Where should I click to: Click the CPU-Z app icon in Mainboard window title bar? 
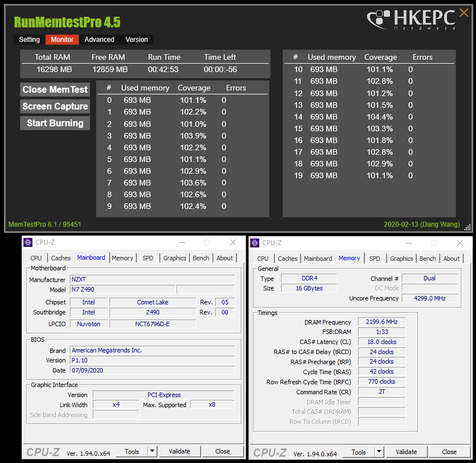(x=28, y=242)
